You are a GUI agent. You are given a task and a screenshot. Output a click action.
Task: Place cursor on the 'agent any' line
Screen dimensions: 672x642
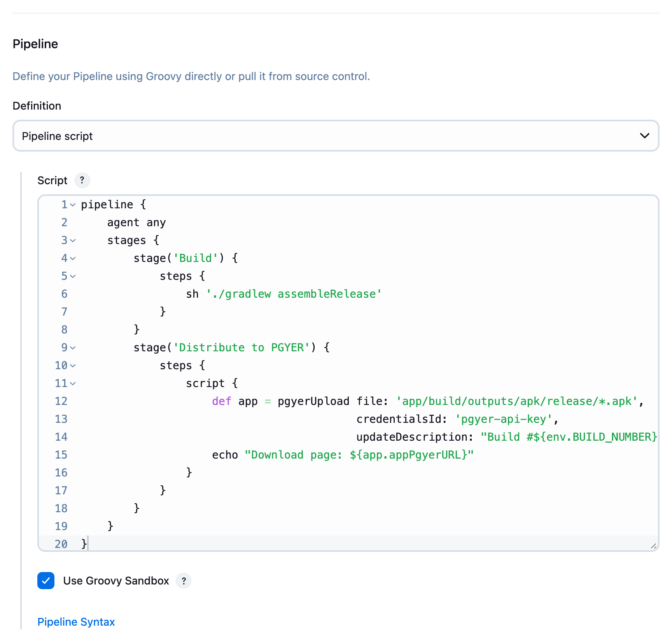coord(136,223)
